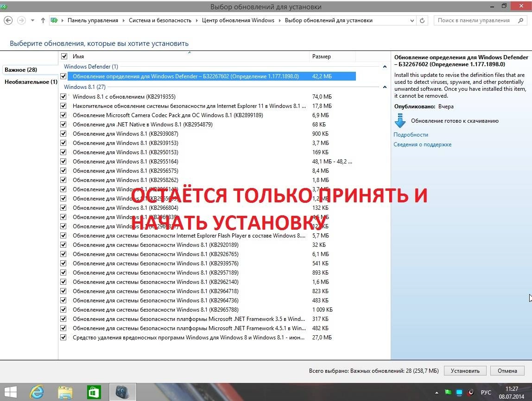
Task: Select row Обновление для Windows 8.1 (KB2955164)
Action: point(208,161)
